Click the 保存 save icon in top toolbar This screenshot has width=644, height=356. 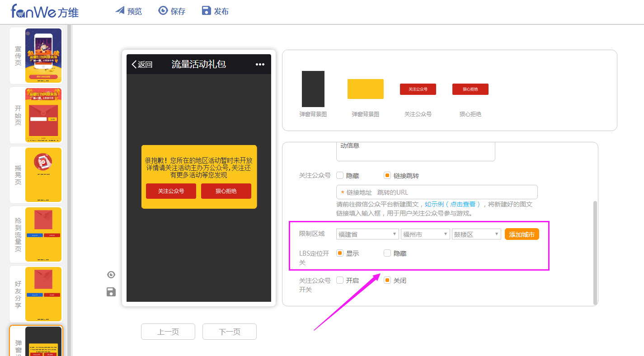[163, 10]
